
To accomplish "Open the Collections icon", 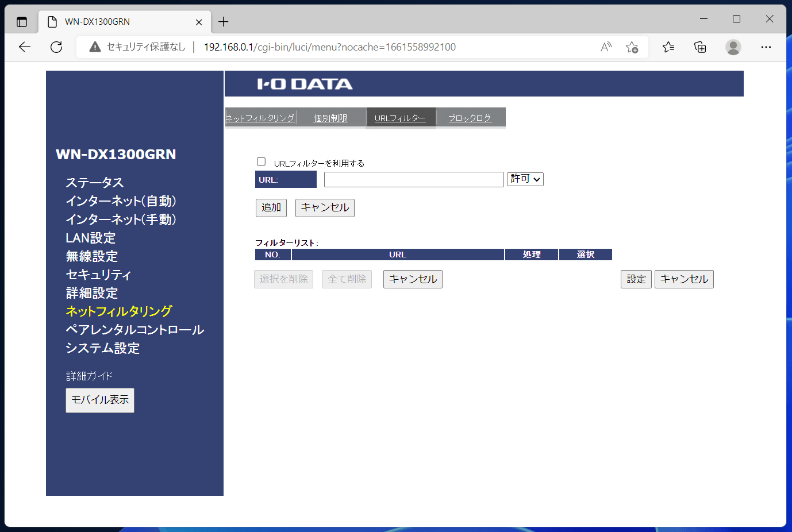I will [700, 47].
